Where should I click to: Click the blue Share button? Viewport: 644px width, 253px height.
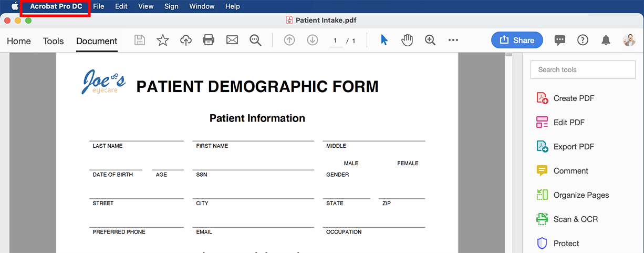517,41
